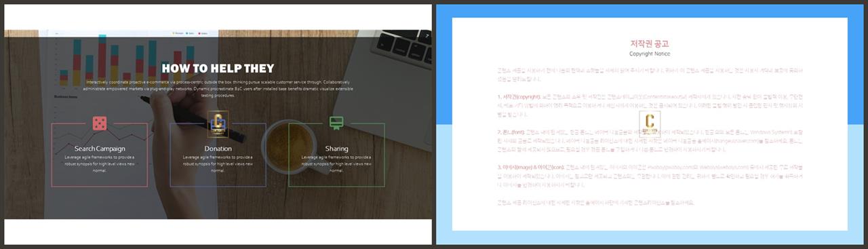Open the left slide thumbnail
The height and width of the screenshot is (249, 868).
tap(218, 124)
